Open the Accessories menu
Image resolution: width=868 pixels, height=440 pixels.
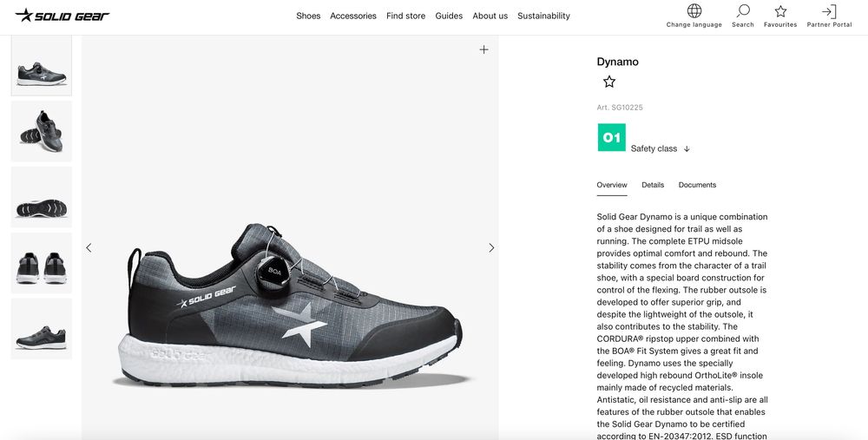pyautogui.click(x=353, y=16)
